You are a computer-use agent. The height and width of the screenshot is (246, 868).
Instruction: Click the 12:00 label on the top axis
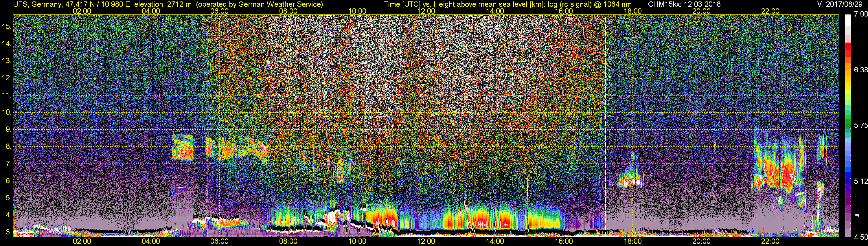click(426, 11)
